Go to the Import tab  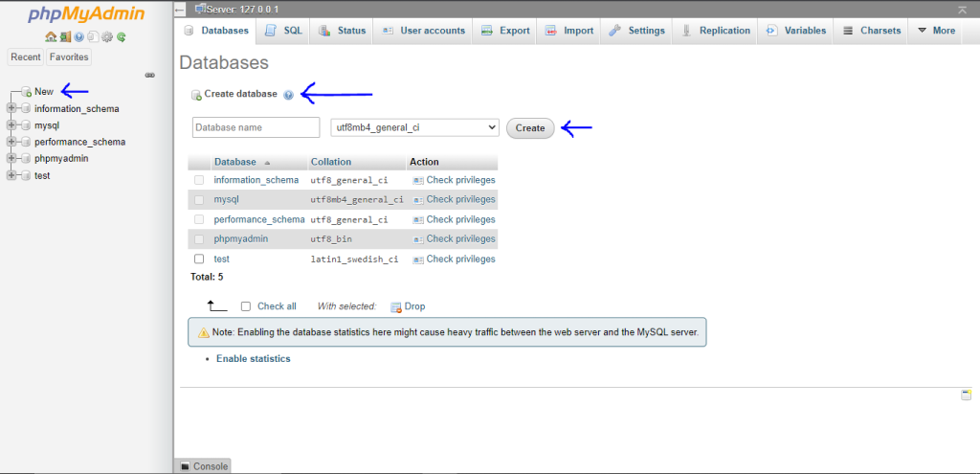pyautogui.click(x=568, y=31)
